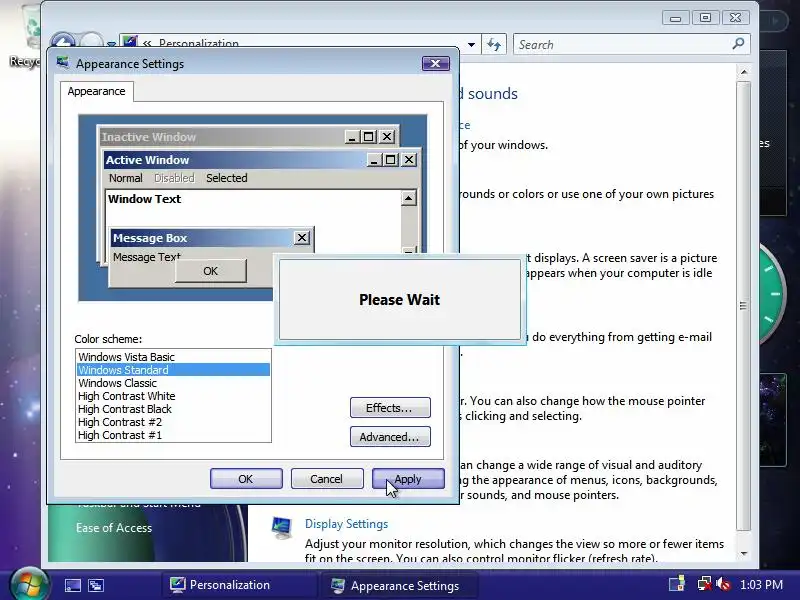Click the Display Settings monitor icon

click(282, 528)
